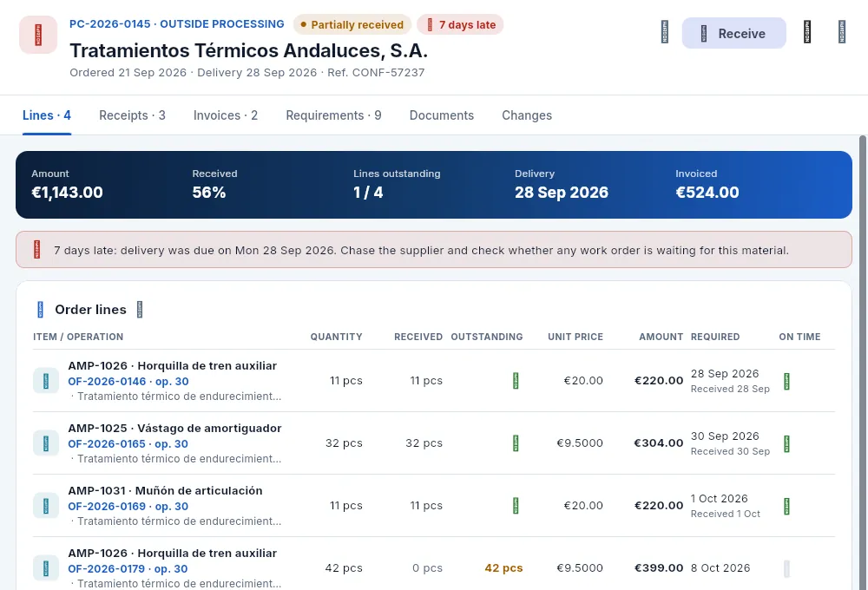Select the item icon for row OF-2026-0179
868x590 pixels.
(x=46, y=568)
